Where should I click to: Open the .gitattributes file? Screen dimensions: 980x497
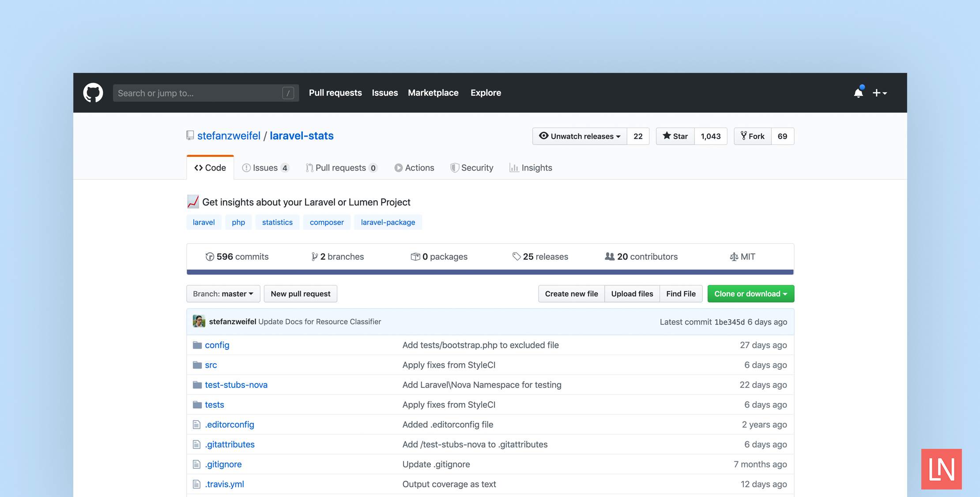(x=230, y=444)
